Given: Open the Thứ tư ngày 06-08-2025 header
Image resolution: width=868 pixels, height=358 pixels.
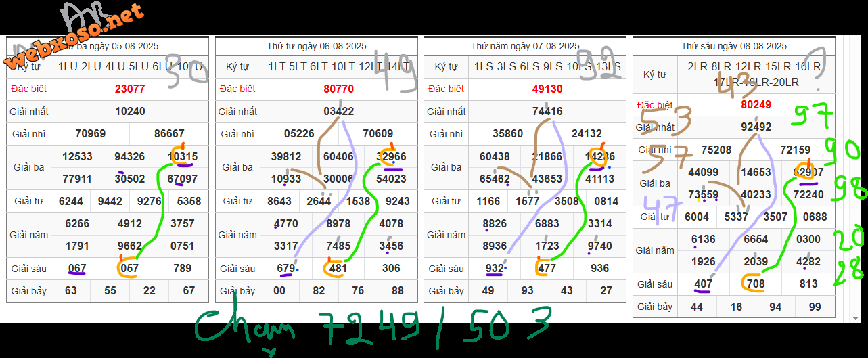Looking at the screenshot, I should click(317, 46).
